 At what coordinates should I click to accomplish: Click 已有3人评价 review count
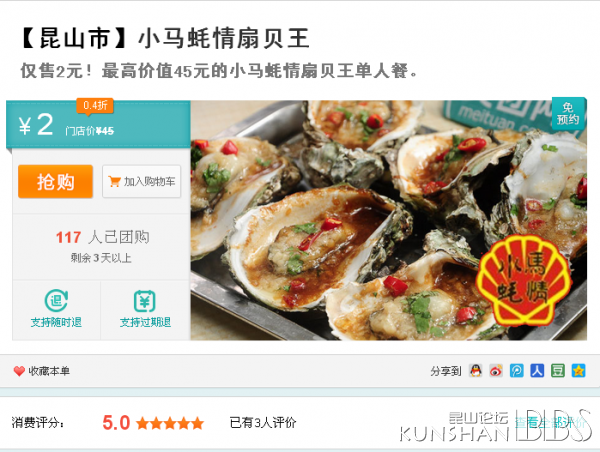point(263,423)
